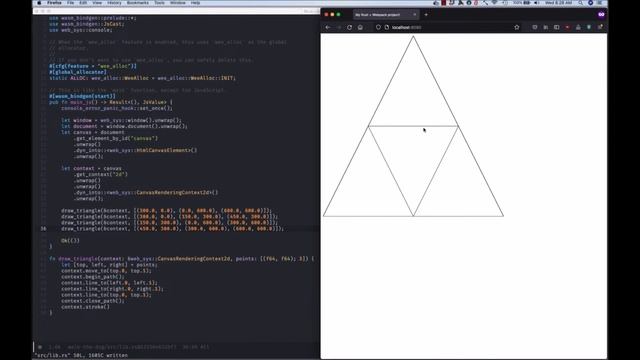Toggle the sidebar icon in browser toolbar
This screenshot has width=640, height=360.
point(556,27)
